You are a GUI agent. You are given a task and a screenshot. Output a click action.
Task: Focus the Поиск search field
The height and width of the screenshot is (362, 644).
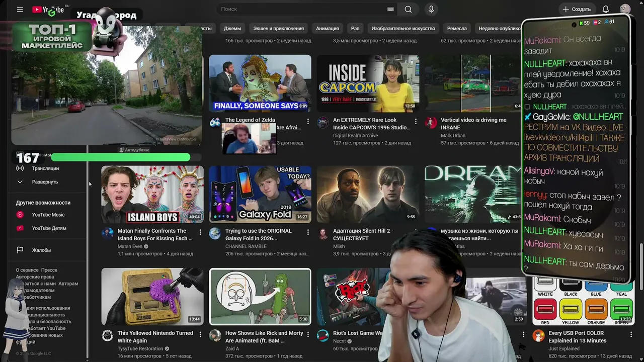pos(302,9)
